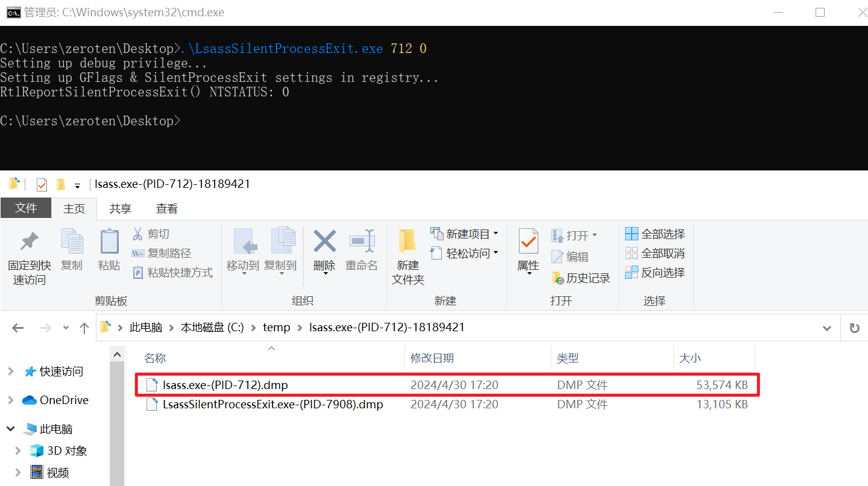Viewport: 868px width, 486px height.
Task: Click Copy path (复制路径)
Action: (161, 253)
